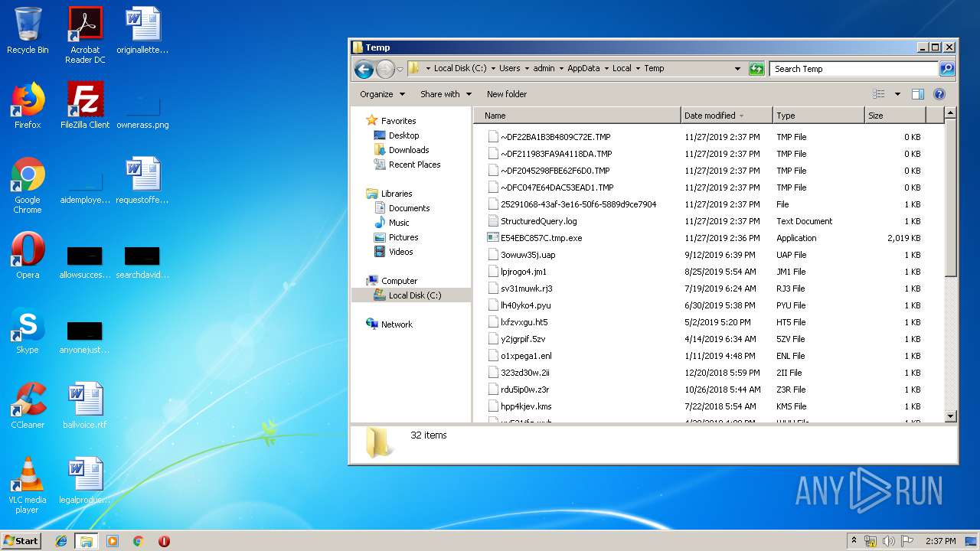This screenshot has height=551, width=980.
Task: Expand Local Disk (C:) breadcrumb arrow
Action: tap(493, 69)
